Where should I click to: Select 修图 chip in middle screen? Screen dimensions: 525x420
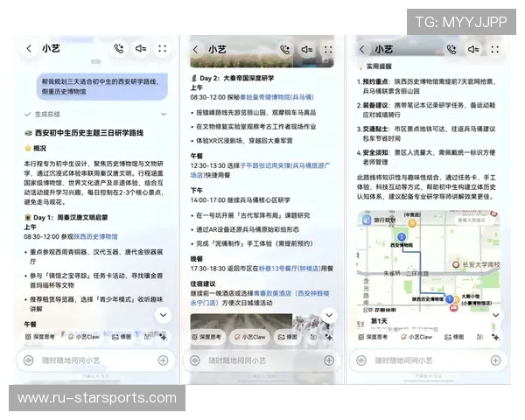click(x=288, y=337)
